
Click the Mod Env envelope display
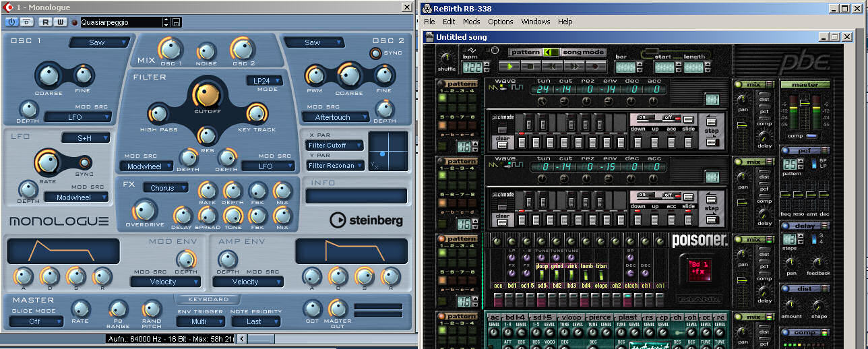pos(63,251)
